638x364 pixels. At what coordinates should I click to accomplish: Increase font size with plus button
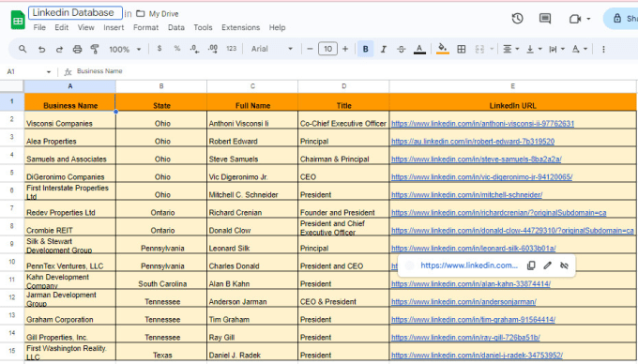pos(345,49)
